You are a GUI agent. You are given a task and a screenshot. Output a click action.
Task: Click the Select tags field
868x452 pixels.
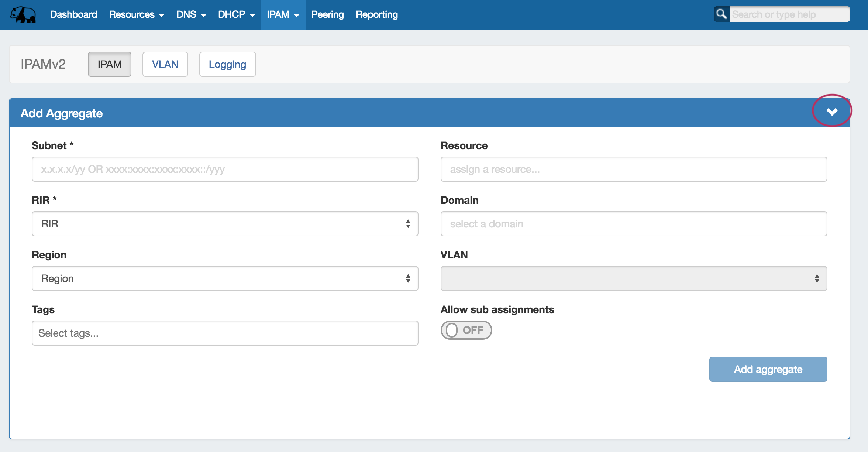(x=225, y=333)
